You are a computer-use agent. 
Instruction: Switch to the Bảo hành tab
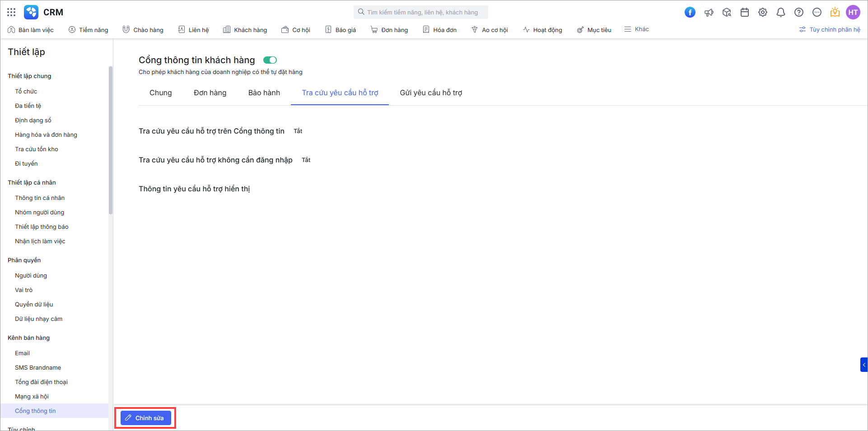tap(264, 93)
